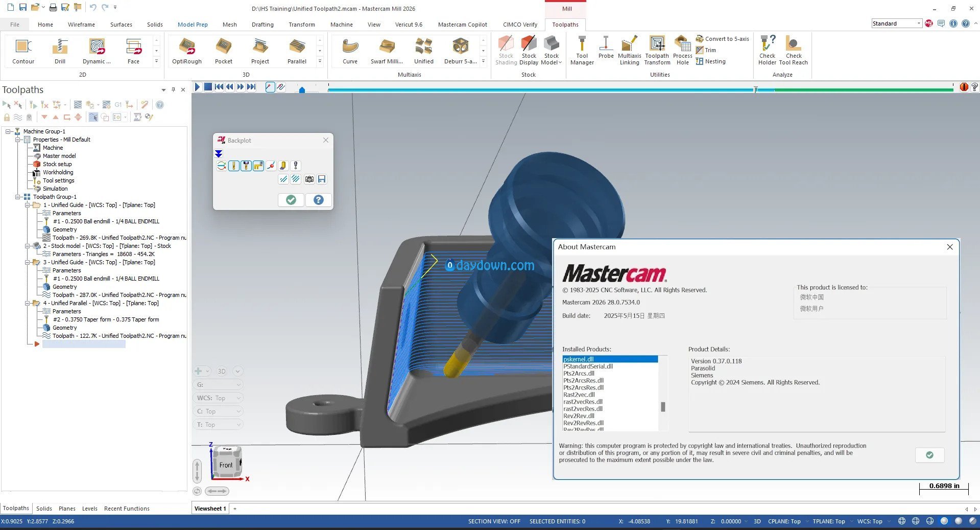Open the Planes manager tab

(x=67, y=509)
